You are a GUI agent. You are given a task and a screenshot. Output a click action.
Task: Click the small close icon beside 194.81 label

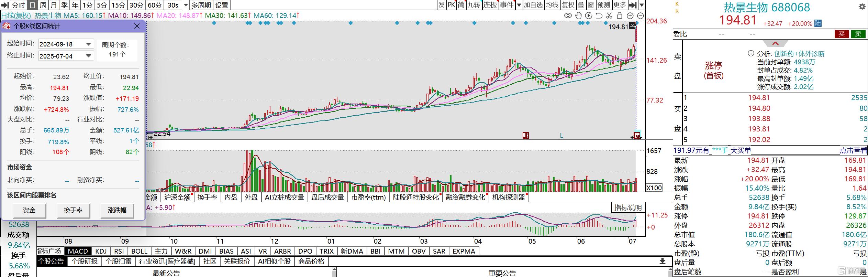633,25
